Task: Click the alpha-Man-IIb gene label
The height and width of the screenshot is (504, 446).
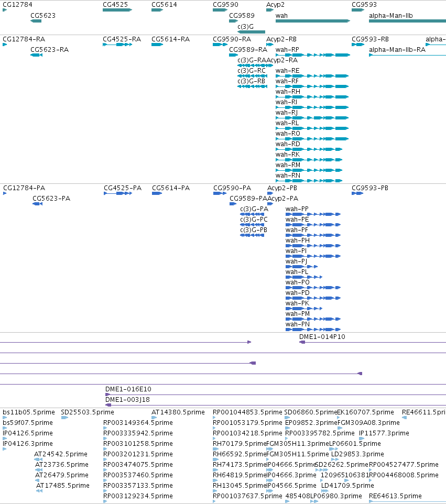Action: pos(390,15)
